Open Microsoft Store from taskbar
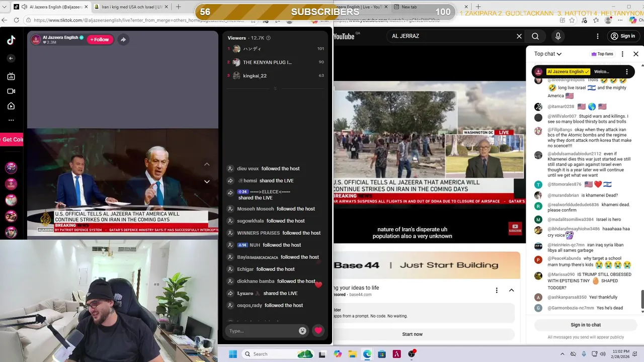 [382, 354]
